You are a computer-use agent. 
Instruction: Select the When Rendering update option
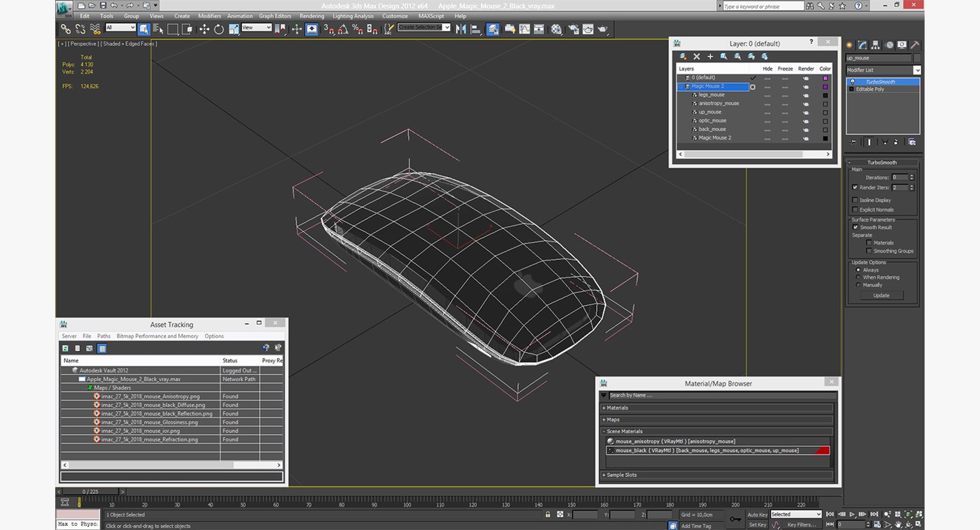point(859,277)
